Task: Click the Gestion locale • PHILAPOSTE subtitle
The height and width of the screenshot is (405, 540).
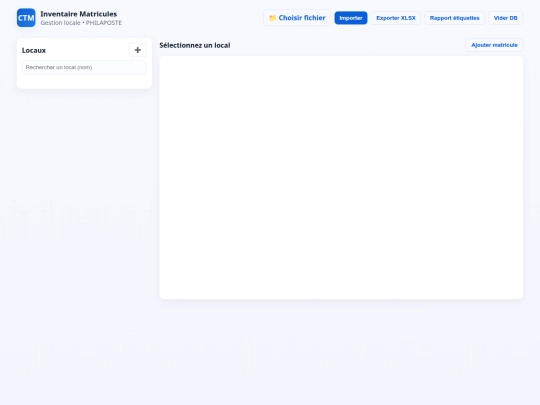Action: tap(81, 23)
